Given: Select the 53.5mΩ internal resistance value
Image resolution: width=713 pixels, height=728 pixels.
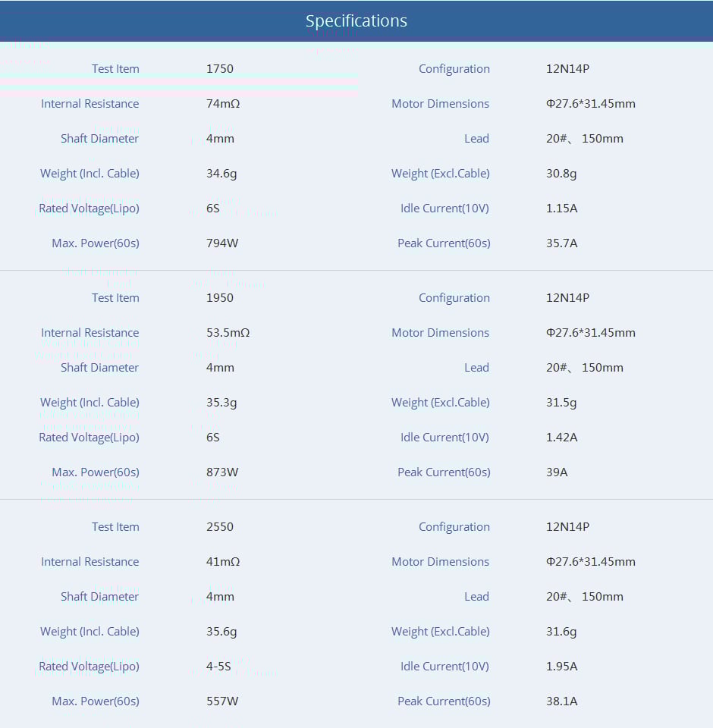Looking at the screenshot, I should pyautogui.click(x=228, y=333).
